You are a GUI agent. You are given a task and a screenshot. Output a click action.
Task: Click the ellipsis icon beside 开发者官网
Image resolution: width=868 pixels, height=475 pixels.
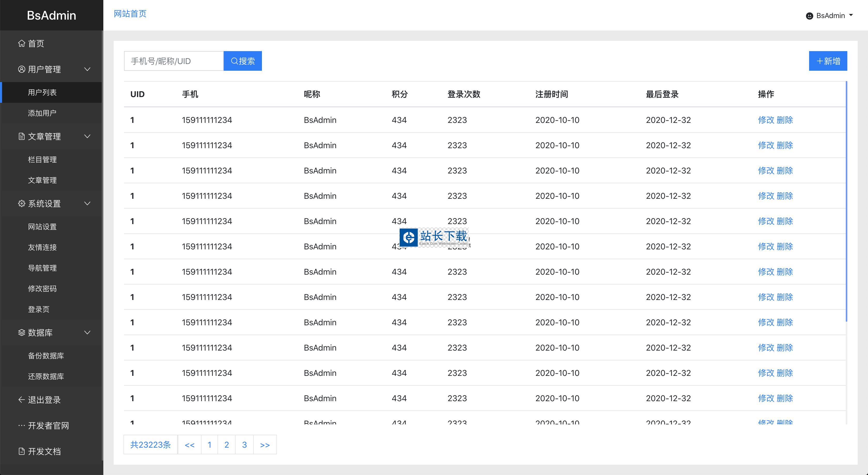coord(21,425)
